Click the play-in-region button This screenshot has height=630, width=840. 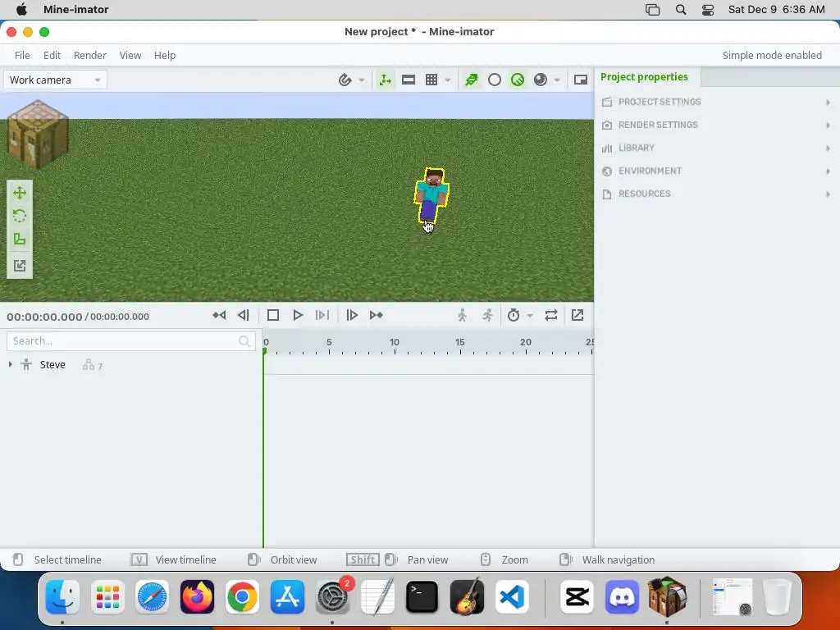pos(322,316)
